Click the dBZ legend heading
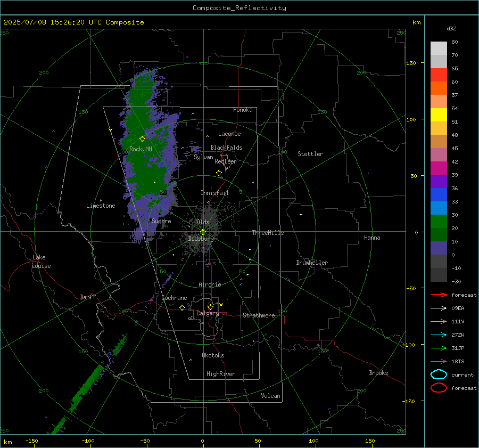Viewport: 479px width, 448px height. point(451,28)
